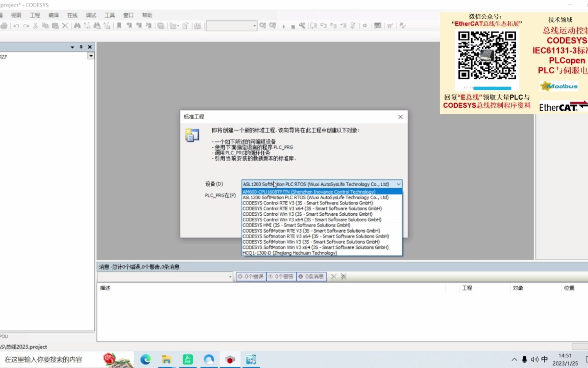This screenshot has height=368, width=588.
Task: Click the Paste clipboard icon
Action: pyautogui.click(x=55, y=26)
